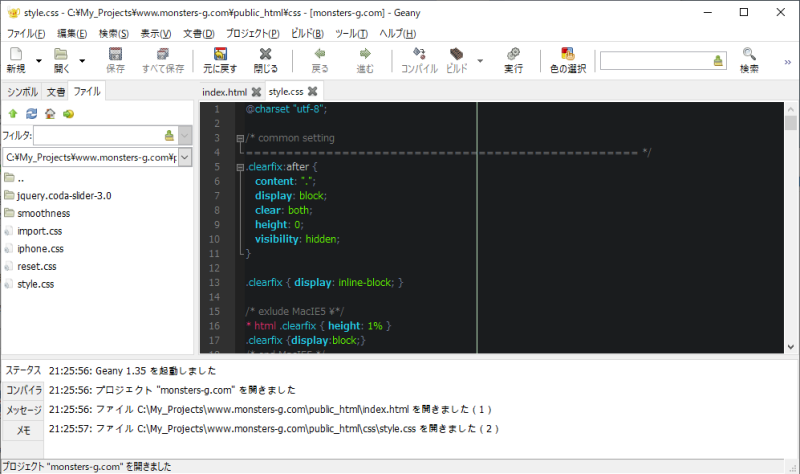The image size is (800, 474).
Task: Switch to the シンボル sidebar tab
Action: (22, 92)
